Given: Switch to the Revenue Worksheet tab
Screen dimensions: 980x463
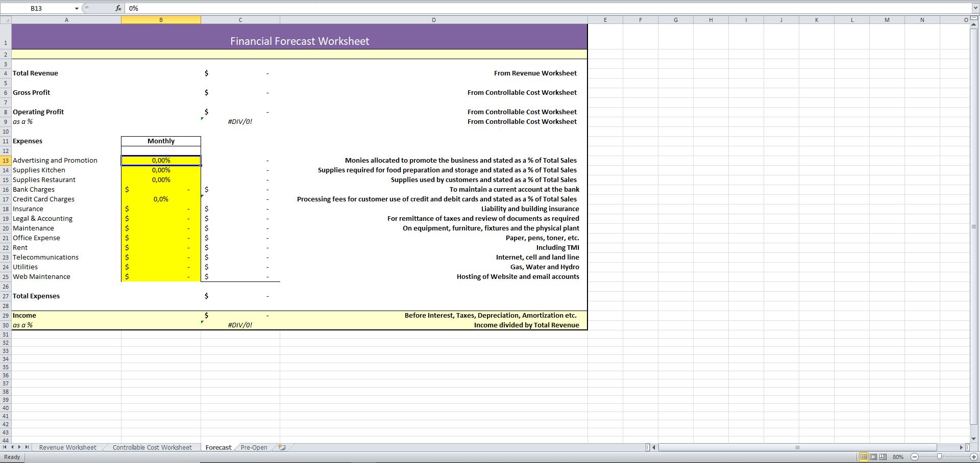Looking at the screenshot, I should click(x=67, y=447).
